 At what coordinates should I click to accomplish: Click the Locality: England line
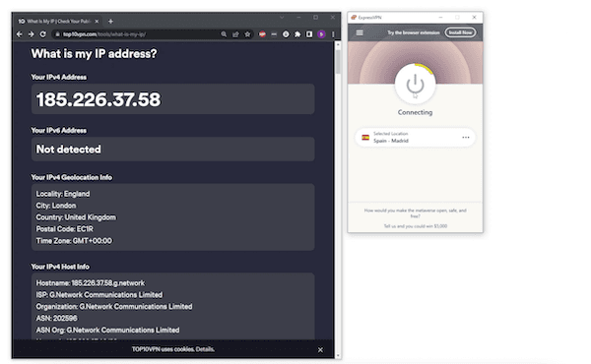[63, 194]
